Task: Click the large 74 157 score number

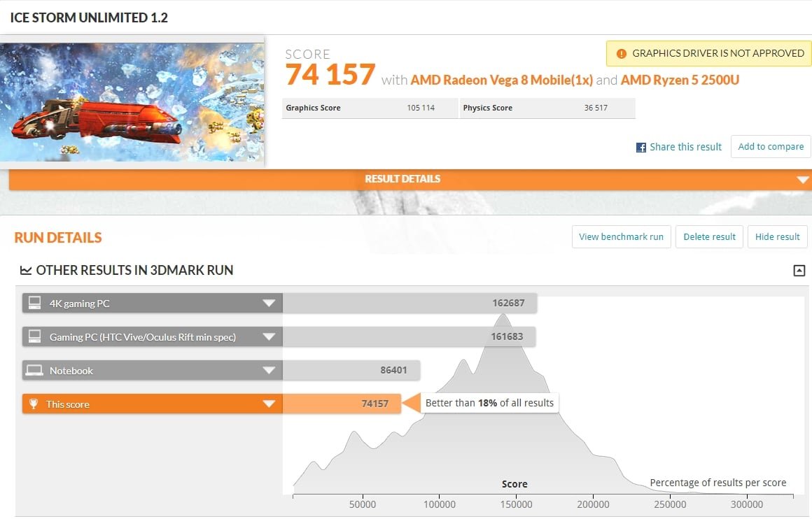Action: pos(330,75)
